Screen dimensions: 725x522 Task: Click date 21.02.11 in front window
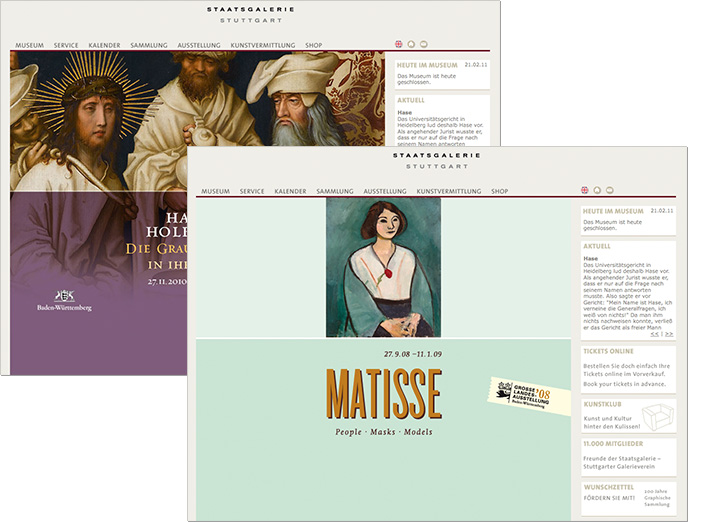coord(662,210)
